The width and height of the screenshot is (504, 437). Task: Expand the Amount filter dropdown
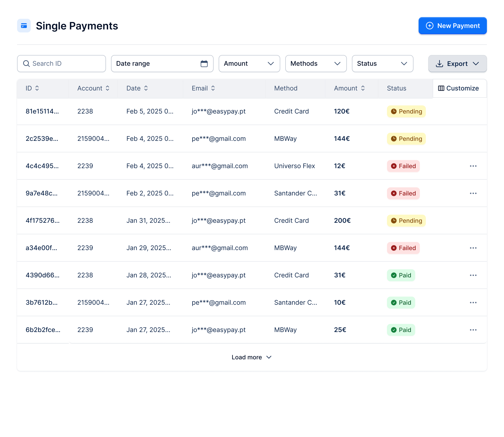[249, 64]
